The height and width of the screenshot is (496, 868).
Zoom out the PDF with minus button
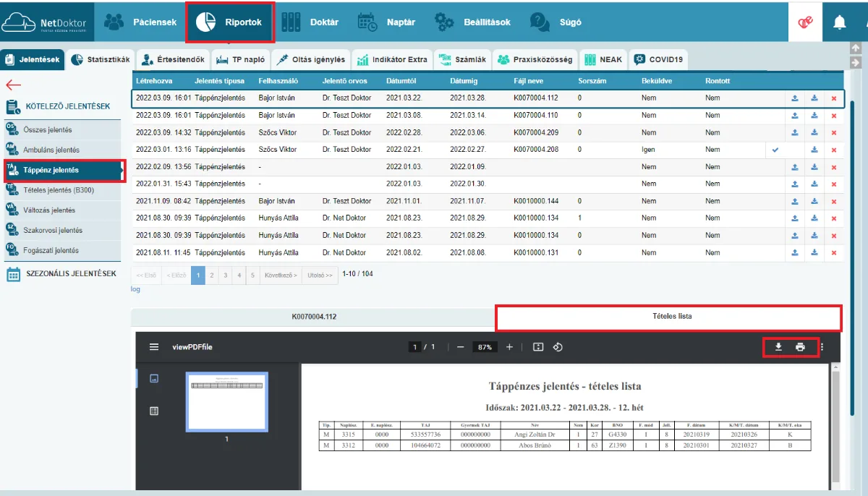(x=461, y=347)
